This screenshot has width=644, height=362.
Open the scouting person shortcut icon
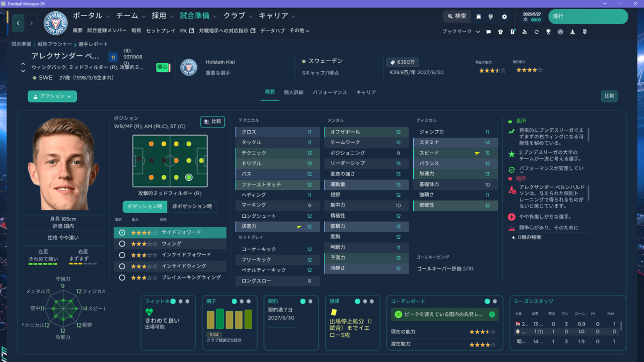tap(525, 32)
